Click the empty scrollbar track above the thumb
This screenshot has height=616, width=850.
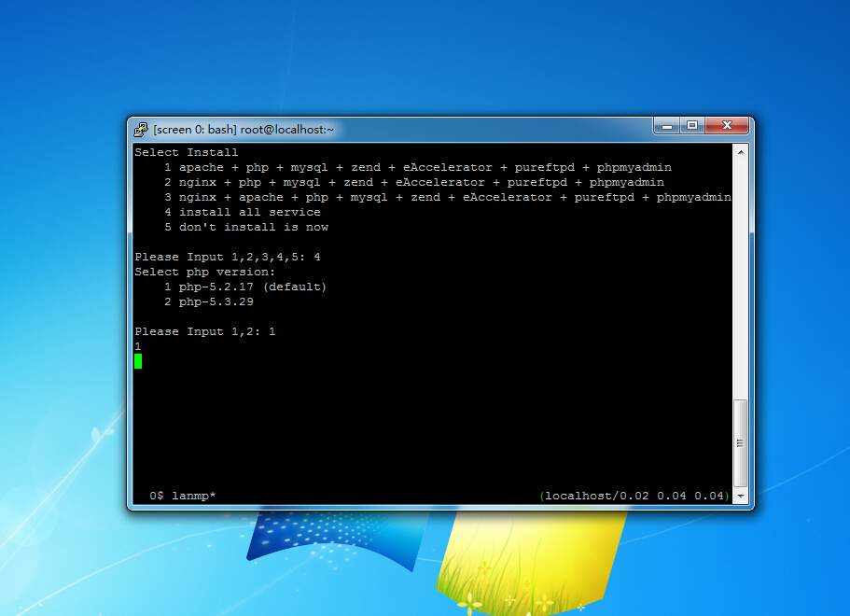click(740, 280)
